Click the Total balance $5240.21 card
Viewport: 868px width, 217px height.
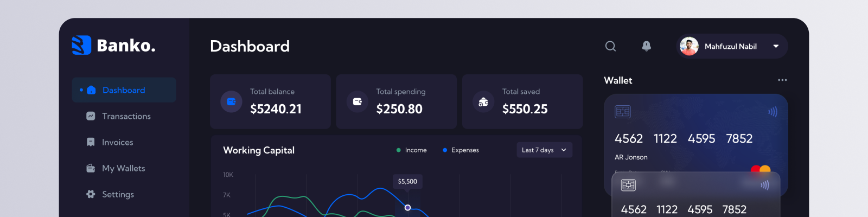270,101
